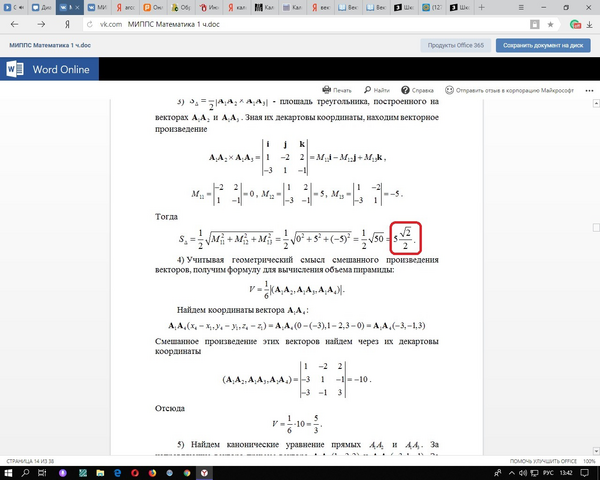This screenshot has height=480, width=600.
Task: Switch to the 'Обу' tab
Action: point(181,7)
